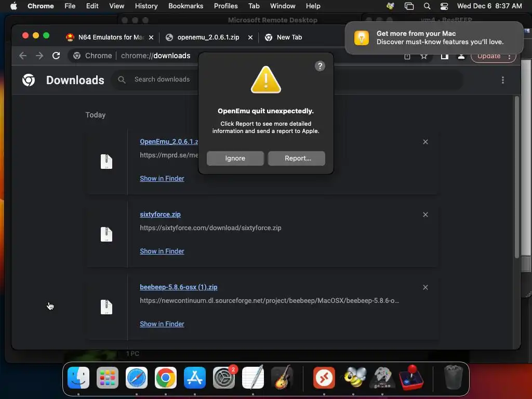Viewport: 532px width, 399px height.
Task: Remove sixtyforce.zip from the list
Action: point(425,215)
